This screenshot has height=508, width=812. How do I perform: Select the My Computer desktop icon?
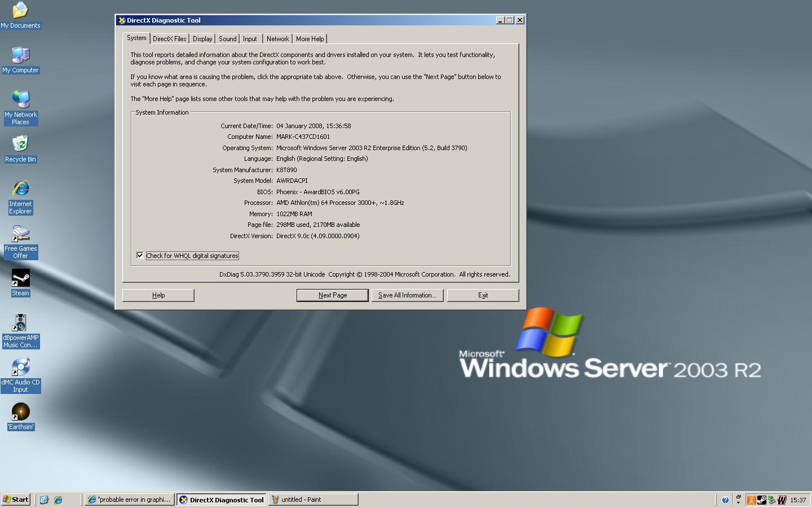(x=20, y=60)
